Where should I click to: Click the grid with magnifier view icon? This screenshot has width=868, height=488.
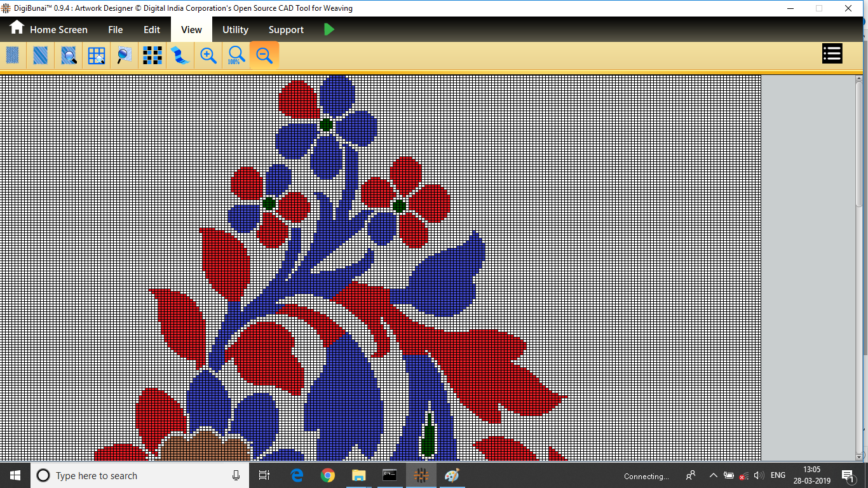tap(97, 55)
